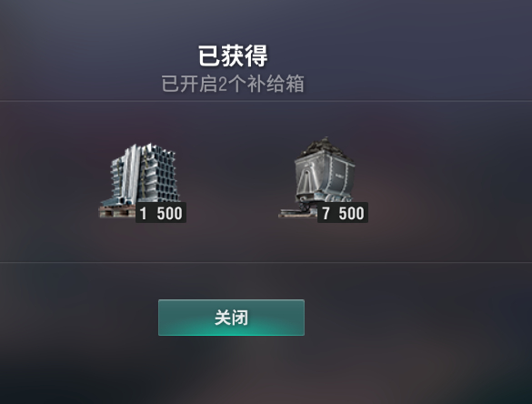
Task: Click the wooden pallet under the steel
Action: pyautogui.click(x=116, y=211)
